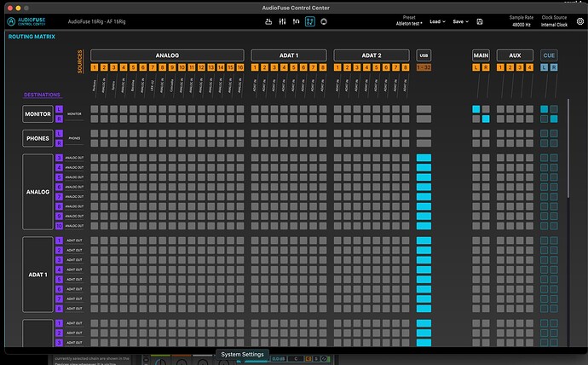Toggle USB routing to Monitor L
This screenshot has height=365, width=588.
424,109
